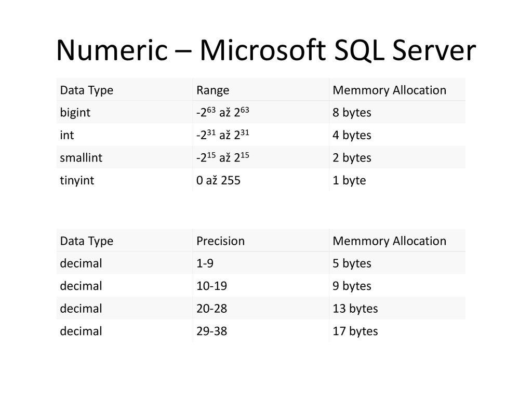Select the smallint cell
The image size is (532, 399).
81,158
